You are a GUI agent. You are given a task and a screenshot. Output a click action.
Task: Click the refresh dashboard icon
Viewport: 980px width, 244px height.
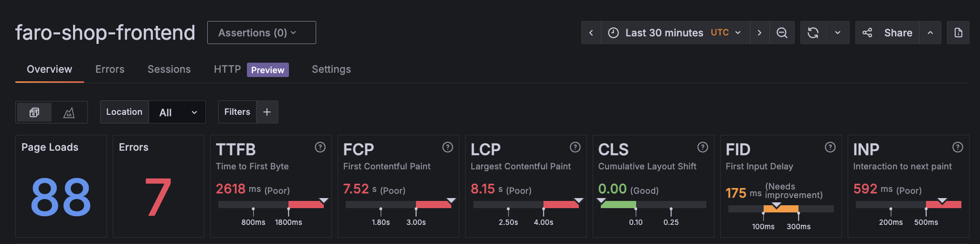[813, 33]
